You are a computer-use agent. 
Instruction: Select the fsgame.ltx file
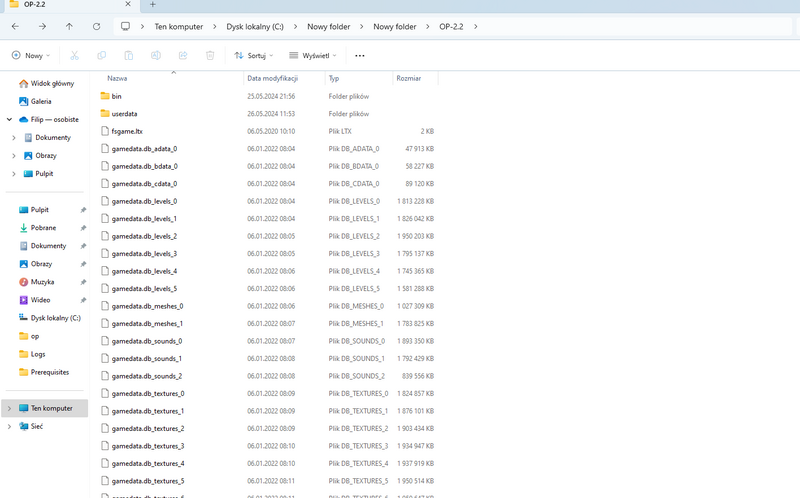pyautogui.click(x=127, y=131)
